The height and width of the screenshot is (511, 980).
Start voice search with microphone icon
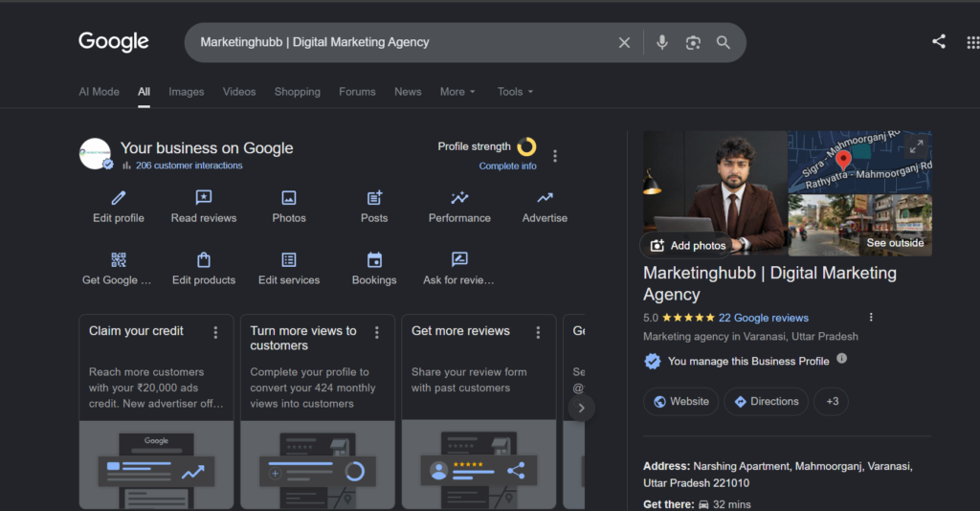[x=662, y=42]
